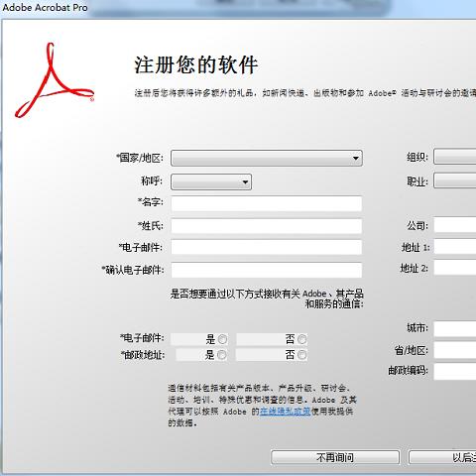The image size is (476, 476).
Task: Open the 国家/地区 dropdown
Action: click(x=267, y=158)
